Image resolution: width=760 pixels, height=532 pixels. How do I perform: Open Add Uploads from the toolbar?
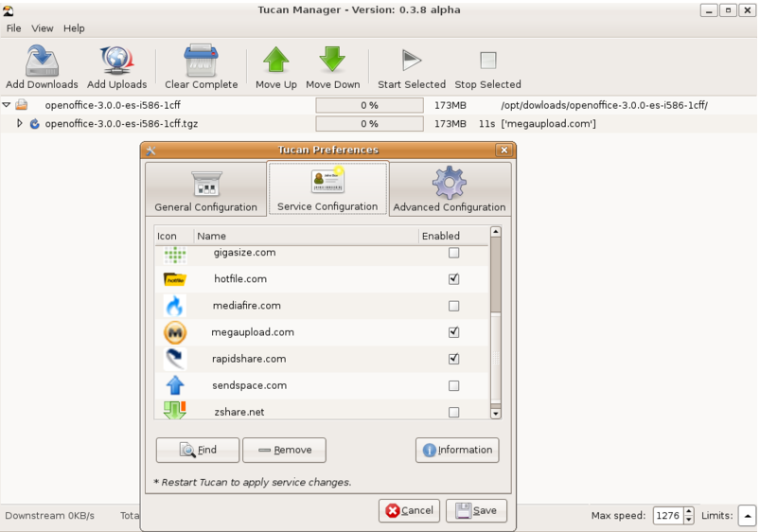coord(116,61)
